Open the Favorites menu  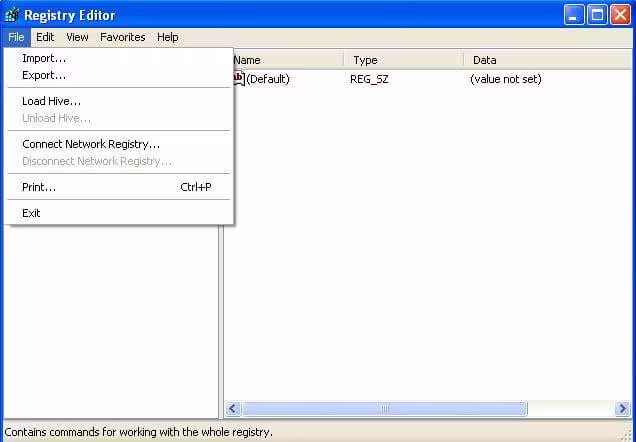click(123, 37)
